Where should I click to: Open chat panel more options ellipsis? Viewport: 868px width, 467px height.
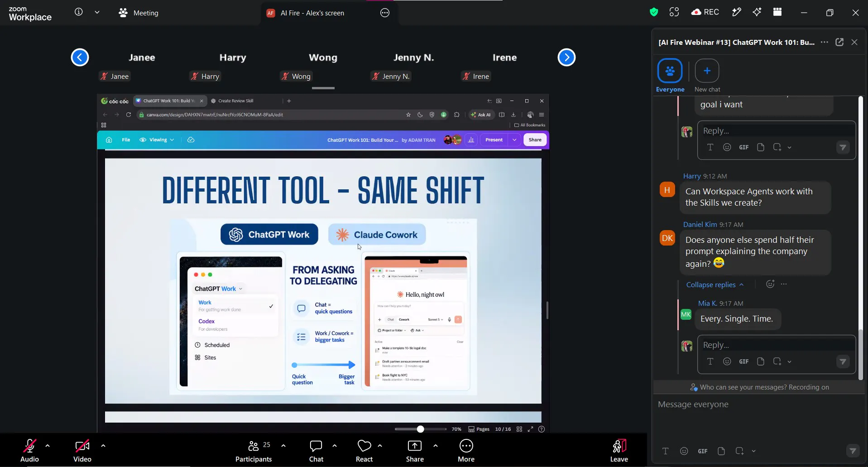tap(825, 42)
